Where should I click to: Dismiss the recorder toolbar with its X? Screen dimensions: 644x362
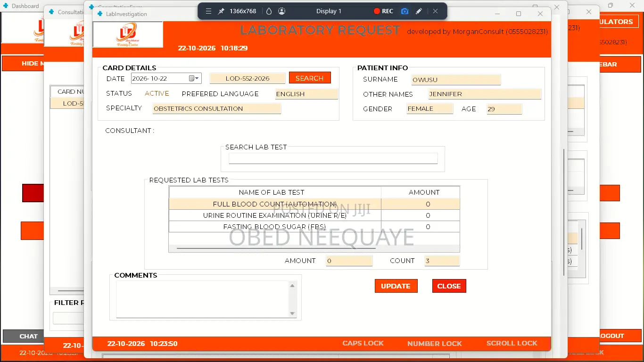click(435, 11)
